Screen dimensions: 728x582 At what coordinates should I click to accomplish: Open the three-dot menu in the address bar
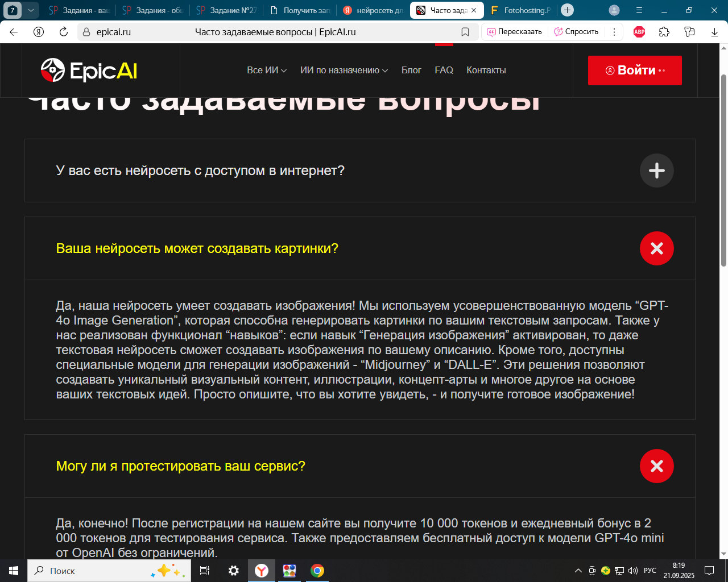(x=614, y=32)
